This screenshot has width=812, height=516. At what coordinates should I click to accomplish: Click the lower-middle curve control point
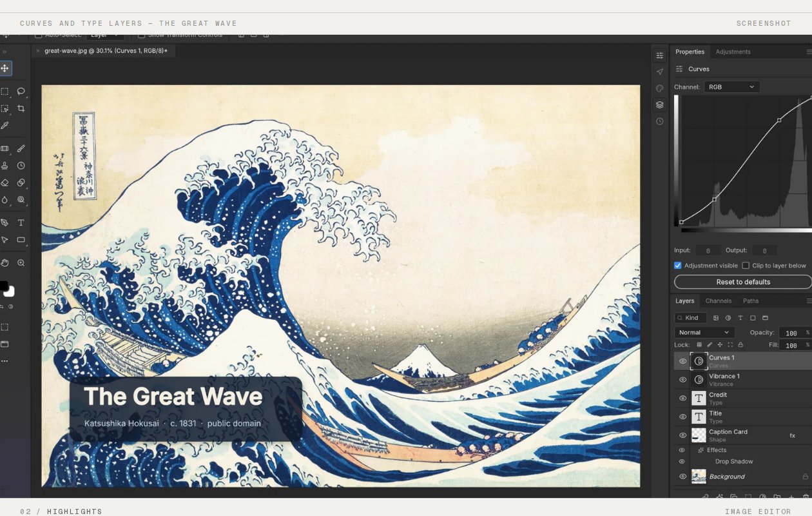[x=714, y=199]
